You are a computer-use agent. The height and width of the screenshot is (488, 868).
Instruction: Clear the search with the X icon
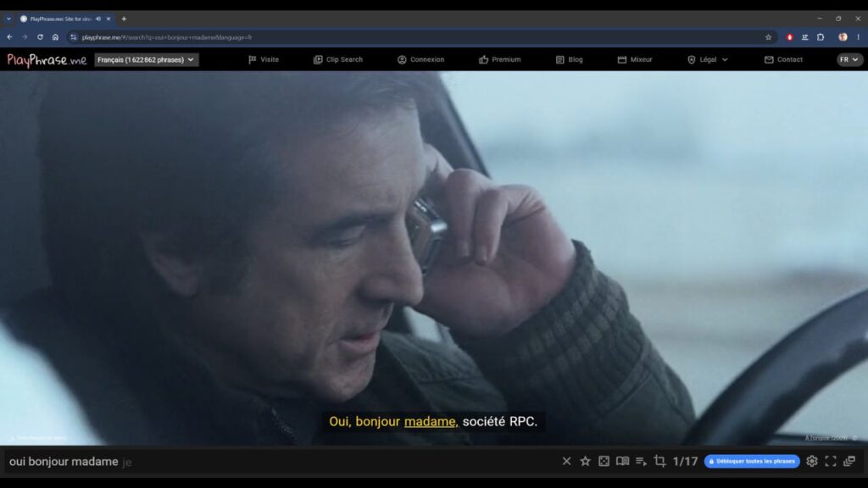click(x=566, y=461)
